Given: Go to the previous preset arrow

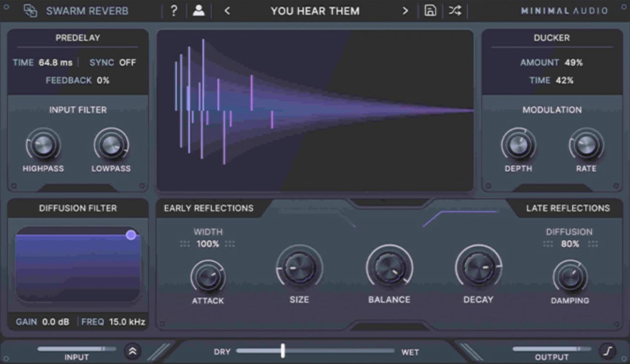Looking at the screenshot, I should pos(227,11).
